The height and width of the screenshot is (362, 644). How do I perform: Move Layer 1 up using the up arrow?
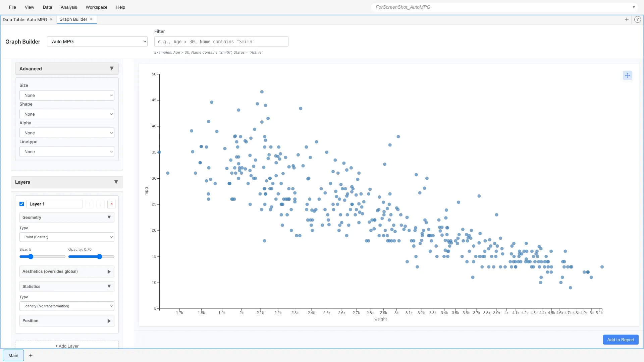click(89, 204)
